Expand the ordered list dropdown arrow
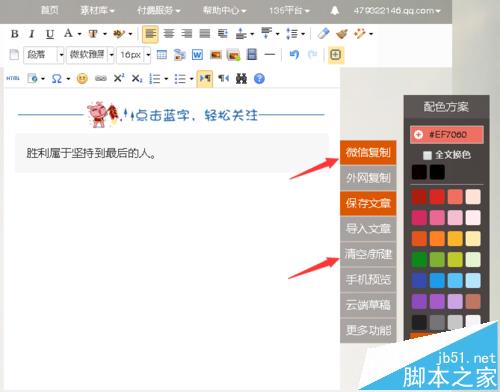Screen dimensions: 500x392 coord(166,79)
